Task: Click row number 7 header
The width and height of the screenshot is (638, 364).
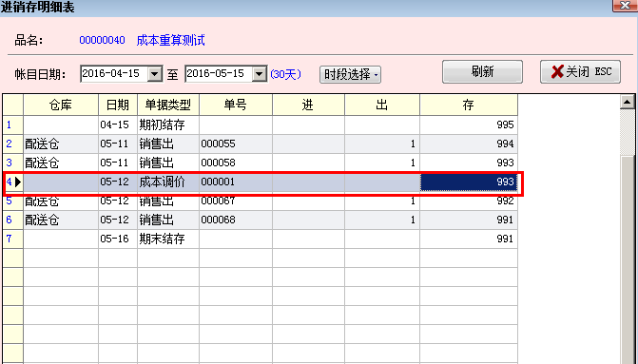Action: 12,239
